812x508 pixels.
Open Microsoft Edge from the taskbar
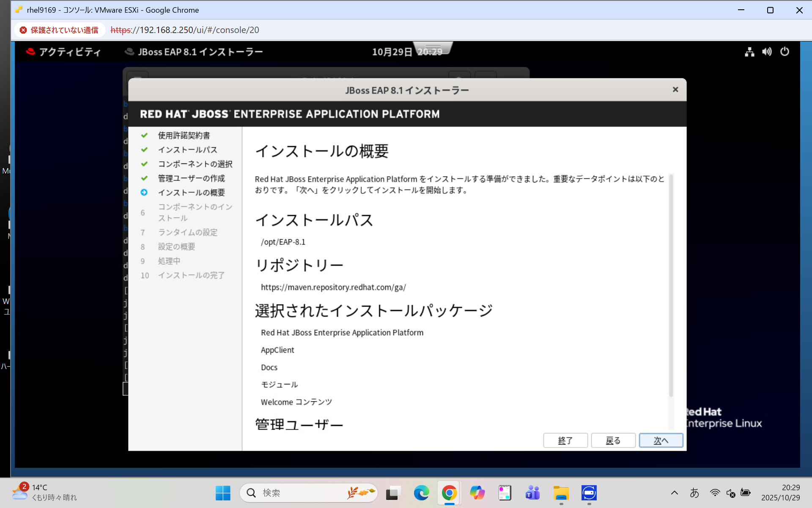point(421,493)
